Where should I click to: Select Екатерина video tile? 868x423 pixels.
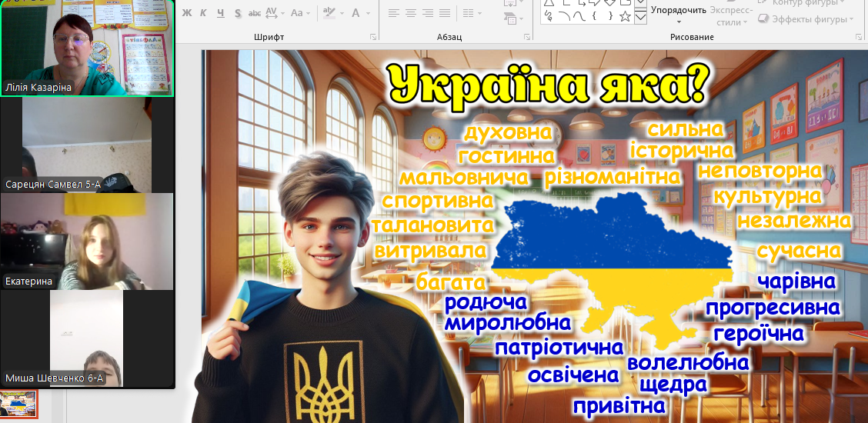(x=87, y=241)
